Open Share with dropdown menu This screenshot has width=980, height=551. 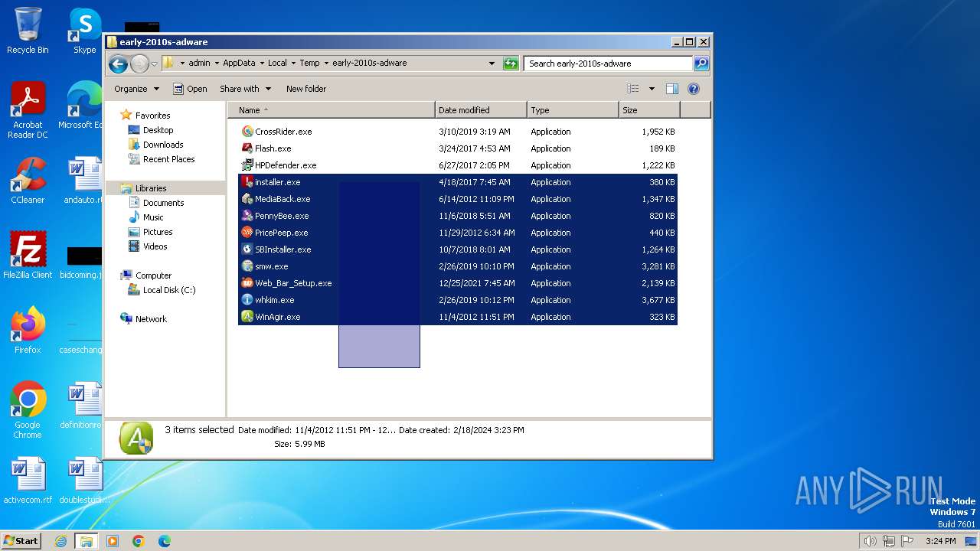pos(245,89)
